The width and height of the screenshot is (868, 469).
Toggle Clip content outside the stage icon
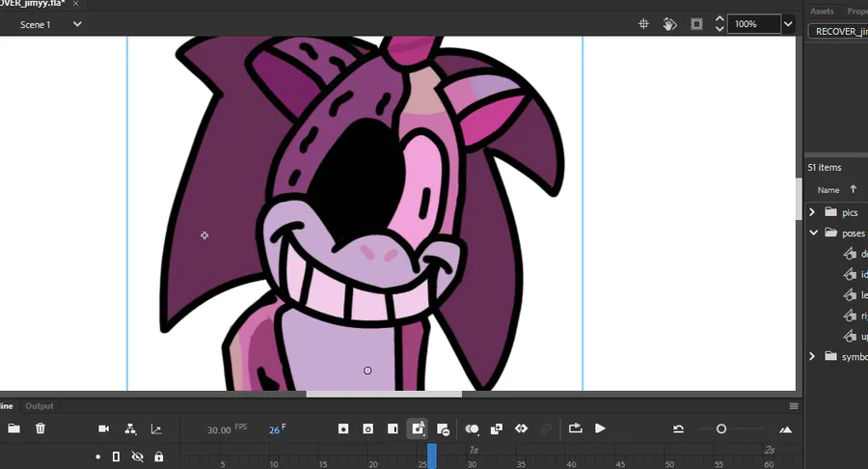tap(696, 24)
